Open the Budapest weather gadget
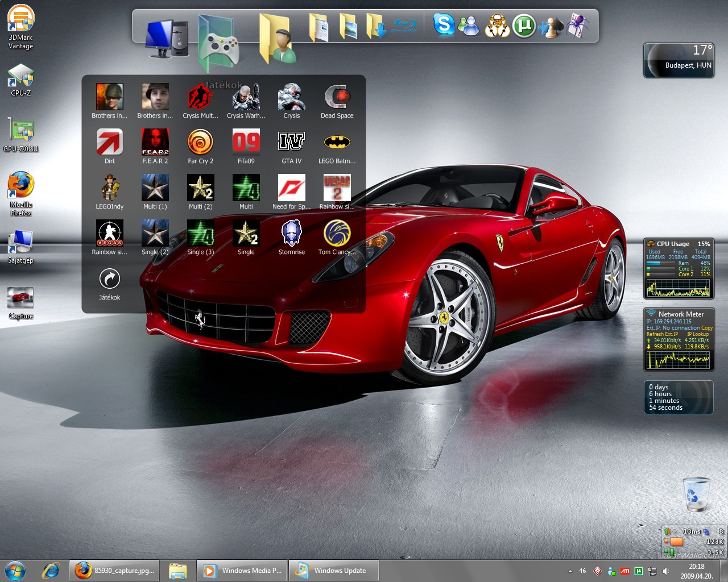This screenshot has width=728, height=582. coord(679,60)
